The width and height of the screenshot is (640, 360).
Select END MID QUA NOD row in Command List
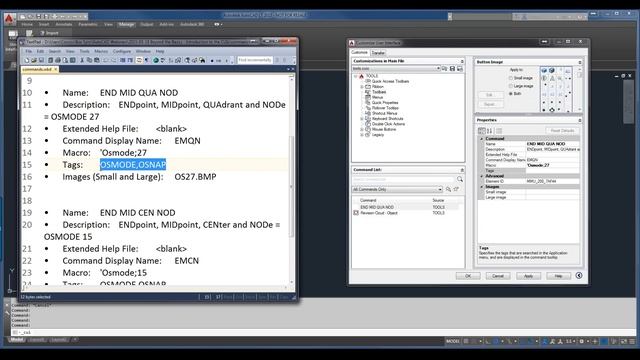(407, 207)
